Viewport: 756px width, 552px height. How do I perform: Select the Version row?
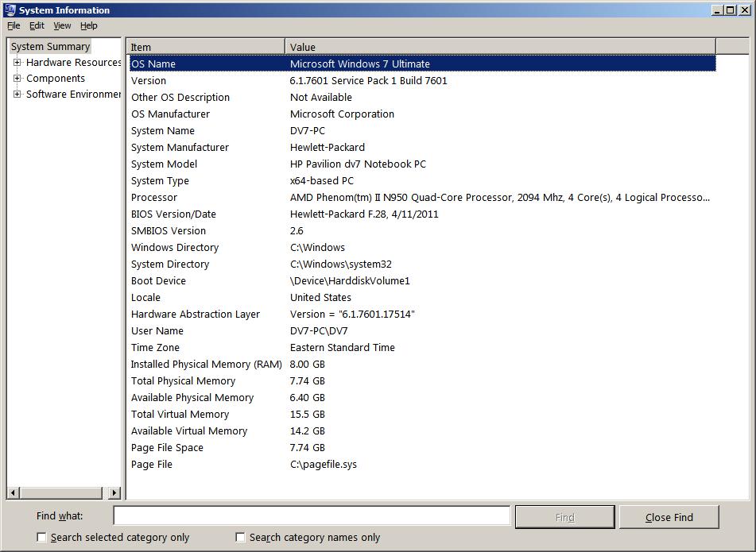(x=423, y=80)
